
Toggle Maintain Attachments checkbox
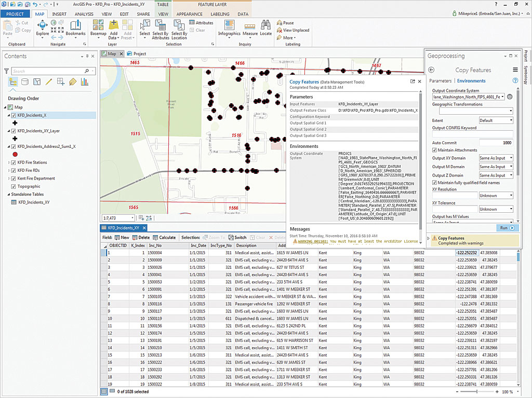[x=435, y=150]
